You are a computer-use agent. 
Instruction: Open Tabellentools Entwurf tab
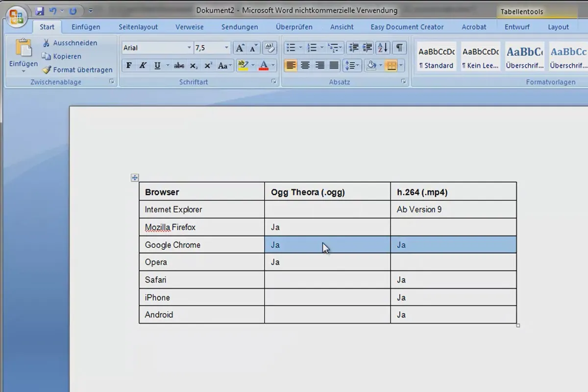coord(517,27)
